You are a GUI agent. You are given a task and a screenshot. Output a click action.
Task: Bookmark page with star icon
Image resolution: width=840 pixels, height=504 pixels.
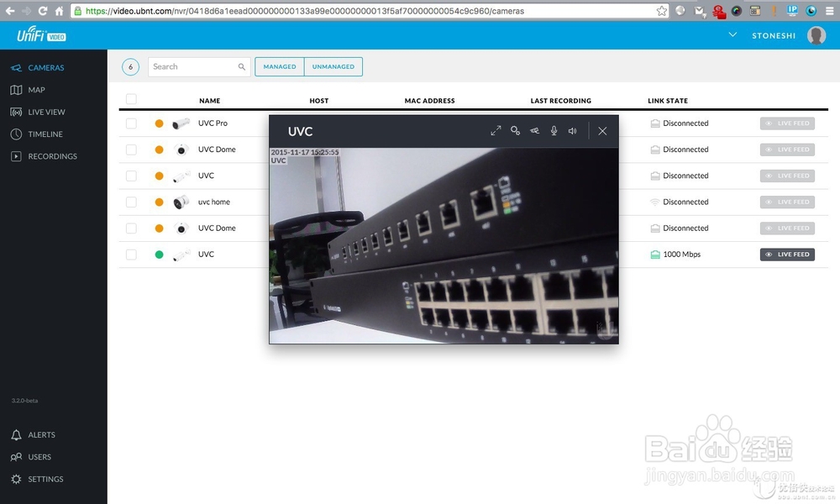click(x=662, y=11)
